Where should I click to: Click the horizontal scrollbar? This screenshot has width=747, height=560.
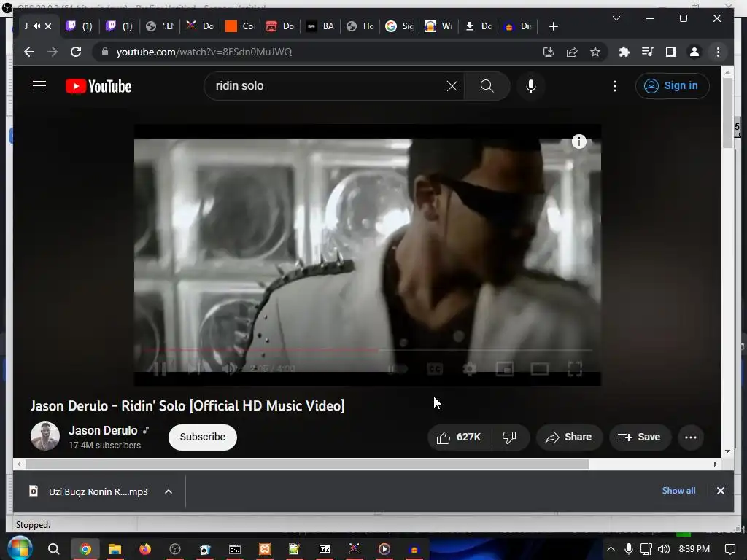(307, 464)
